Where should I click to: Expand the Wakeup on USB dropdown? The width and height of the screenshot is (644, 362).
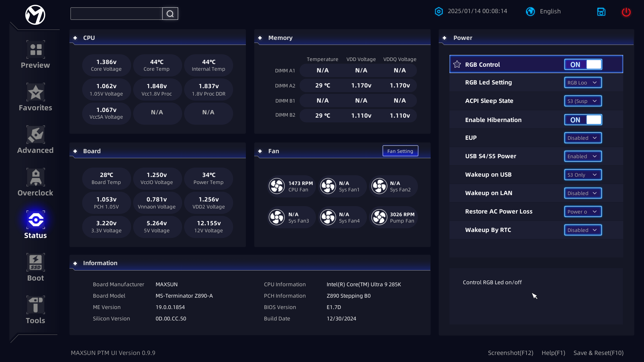point(583,175)
